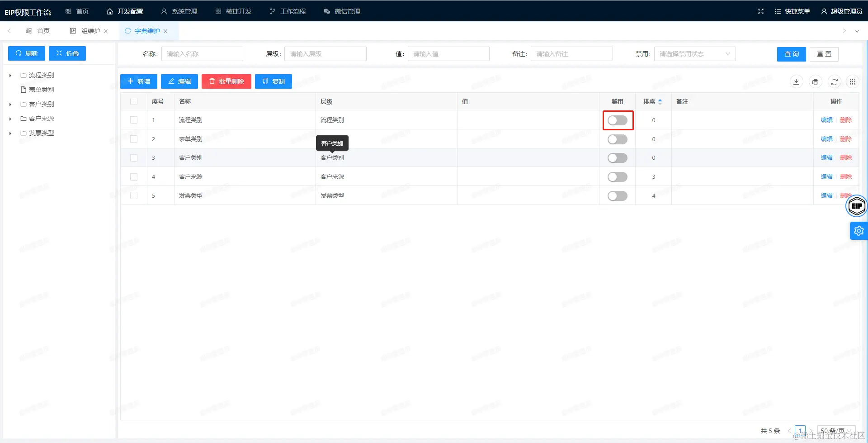Focus the 备注 input field
Screen dimensions: 868x443
572,54
